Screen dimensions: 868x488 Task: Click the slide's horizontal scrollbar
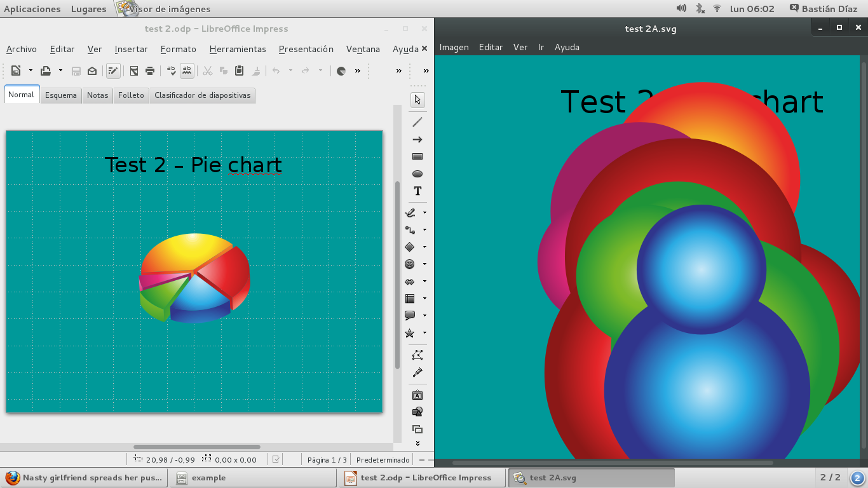pyautogui.click(x=196, y=447)
